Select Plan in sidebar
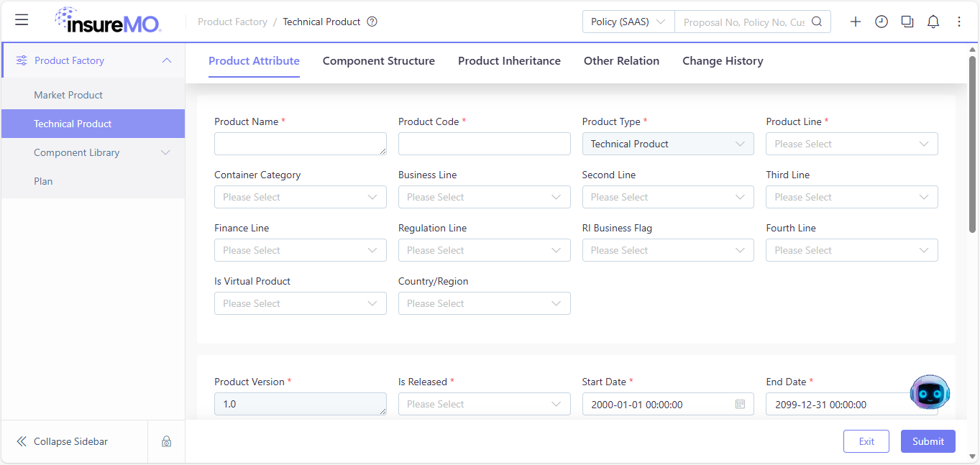Image resolution: width=980 pixels, height=465 pixels. click(93, 181)
